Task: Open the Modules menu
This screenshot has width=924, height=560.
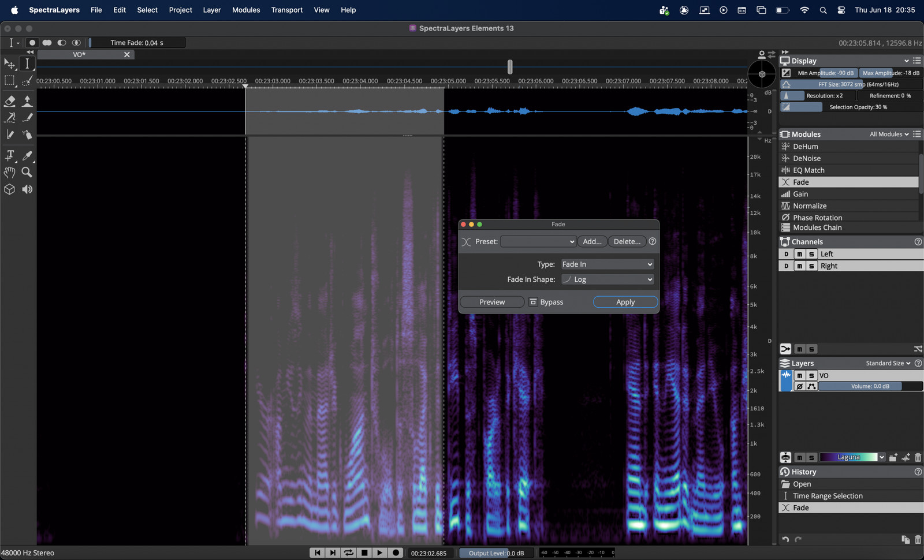Action: point(246,10)
